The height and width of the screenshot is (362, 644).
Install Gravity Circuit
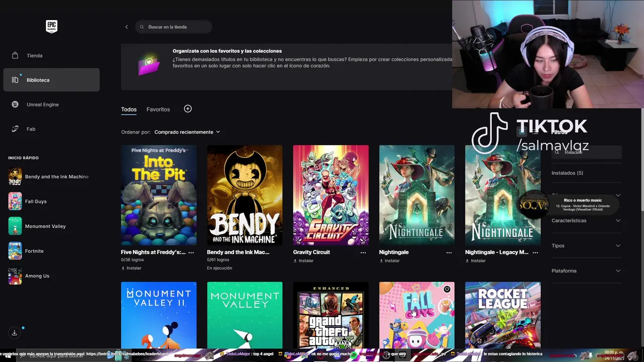pos(303,260)
